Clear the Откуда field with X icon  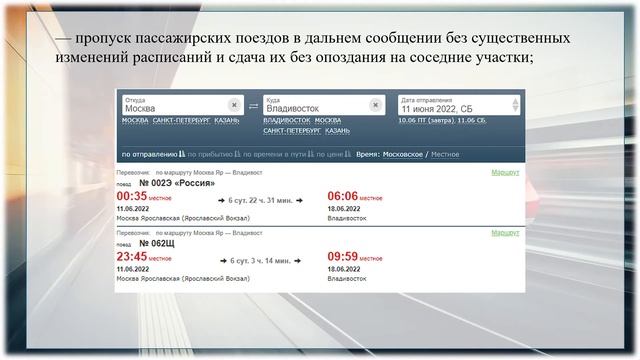[x=234, y=105]
